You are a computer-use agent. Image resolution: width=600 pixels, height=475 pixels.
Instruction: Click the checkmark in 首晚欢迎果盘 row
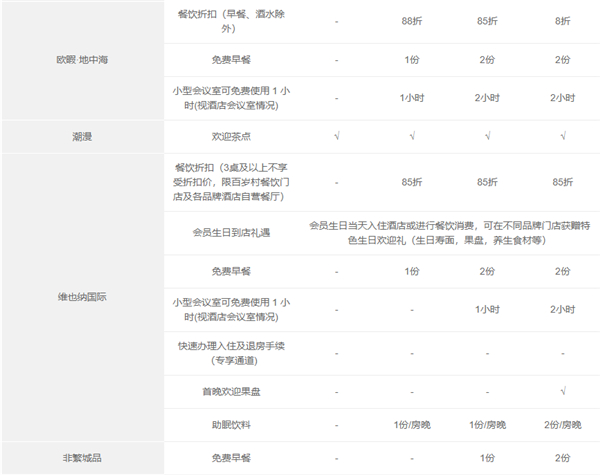(x=564, y=387)
